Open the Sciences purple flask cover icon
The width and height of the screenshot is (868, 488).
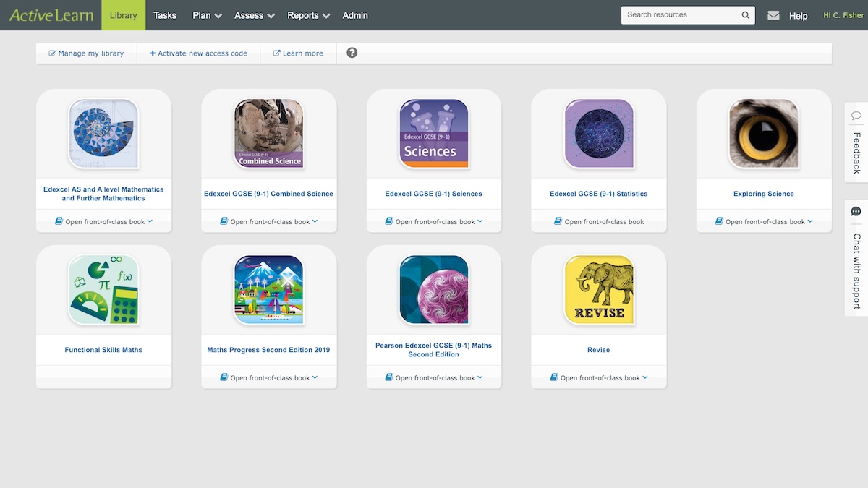(x=434, y=134)
